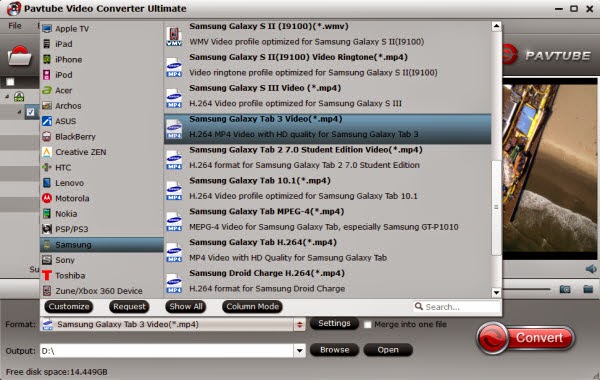Select the Nokia device category
The height and width of the screenshot is (380, 600).
pyautogui.click(x=102, y=214)
